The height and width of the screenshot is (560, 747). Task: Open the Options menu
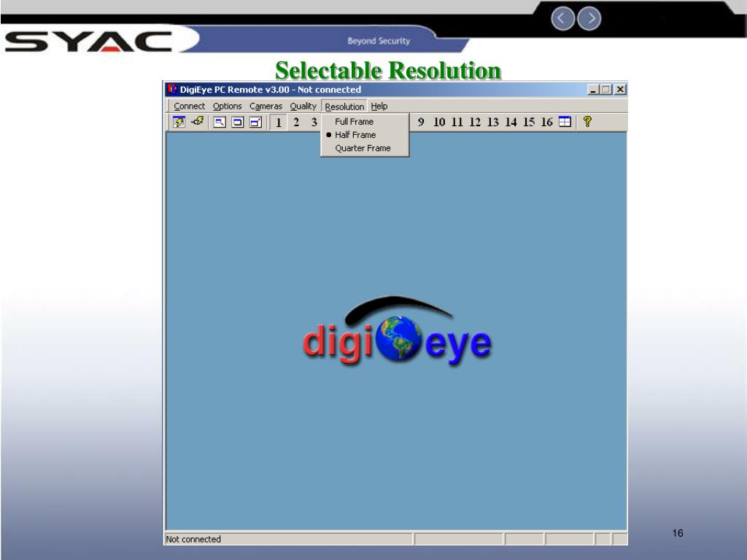(228, 106)
